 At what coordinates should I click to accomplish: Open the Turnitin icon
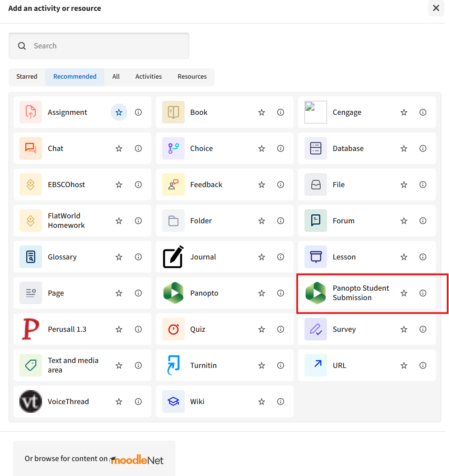[x=173, y=365]
